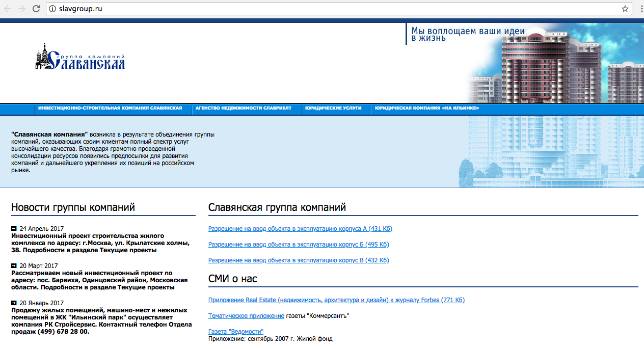The image size is (644, 349).
Task: Open разрешение на ввод корпус Б
Action: tap(299, 244)
